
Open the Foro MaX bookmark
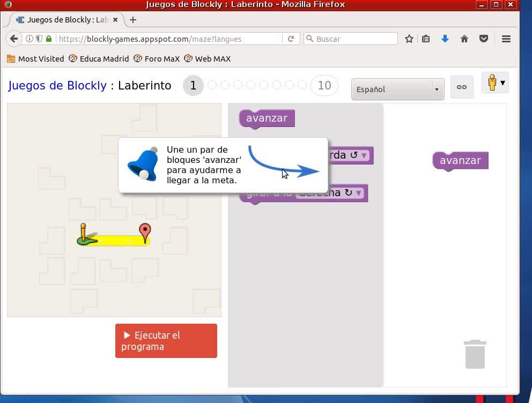[x=157, y=58]
